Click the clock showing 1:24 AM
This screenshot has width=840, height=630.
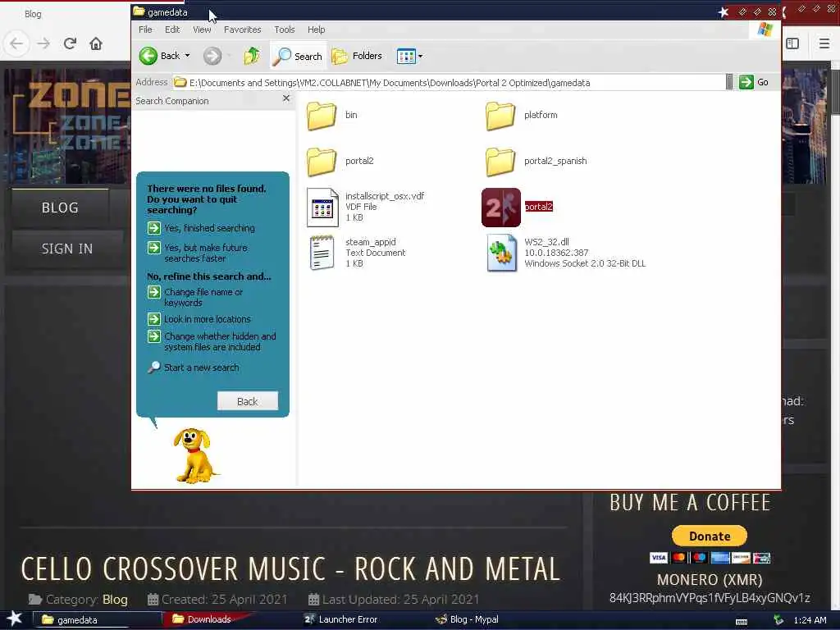[810, 620]
